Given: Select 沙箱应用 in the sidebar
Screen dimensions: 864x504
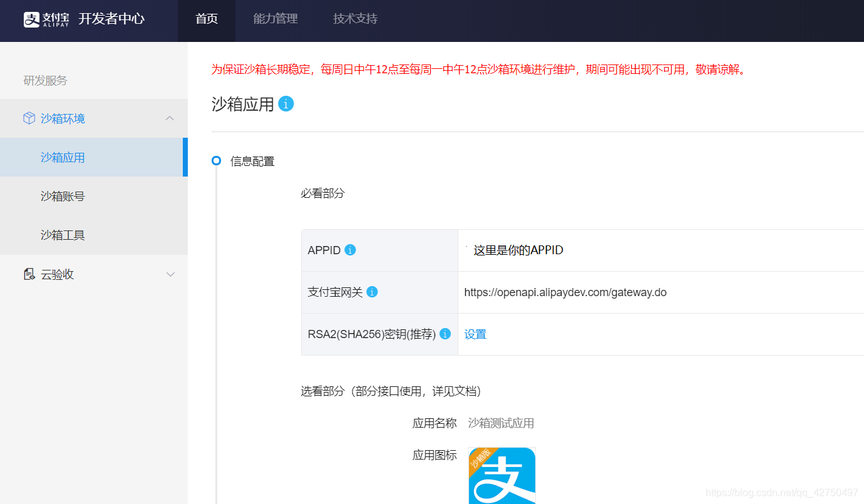Looking at the screenshot, I should pos(94,157).
